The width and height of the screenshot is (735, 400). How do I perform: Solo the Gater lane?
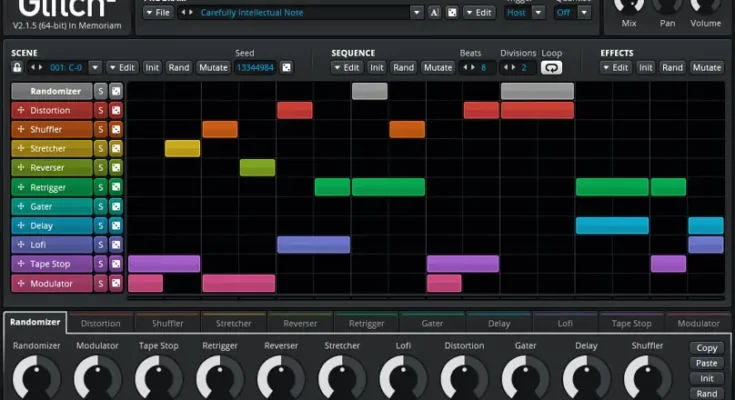[x=100, y=206]
